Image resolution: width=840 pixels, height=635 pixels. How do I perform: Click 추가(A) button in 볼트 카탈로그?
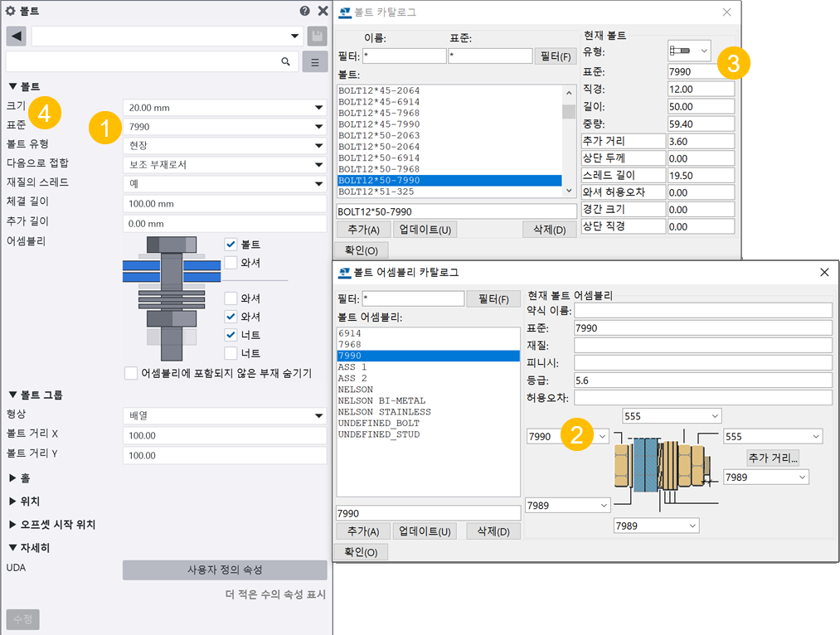pos(364,230)
